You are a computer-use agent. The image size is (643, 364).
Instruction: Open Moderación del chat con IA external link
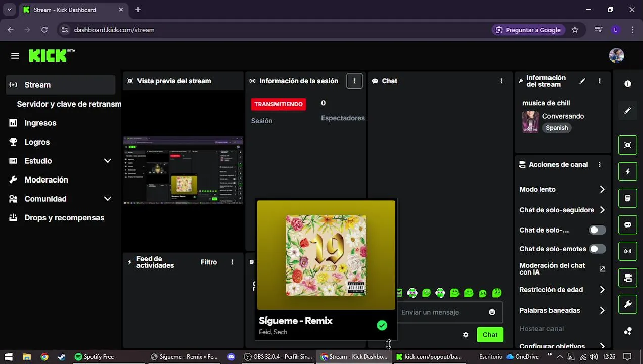tap(602, 269)
